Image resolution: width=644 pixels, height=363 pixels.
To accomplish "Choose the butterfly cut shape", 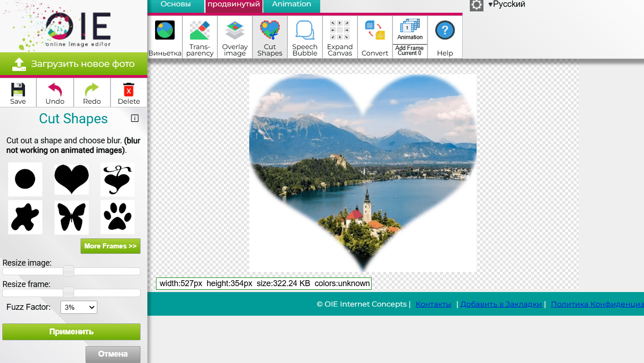I will 71,217.
